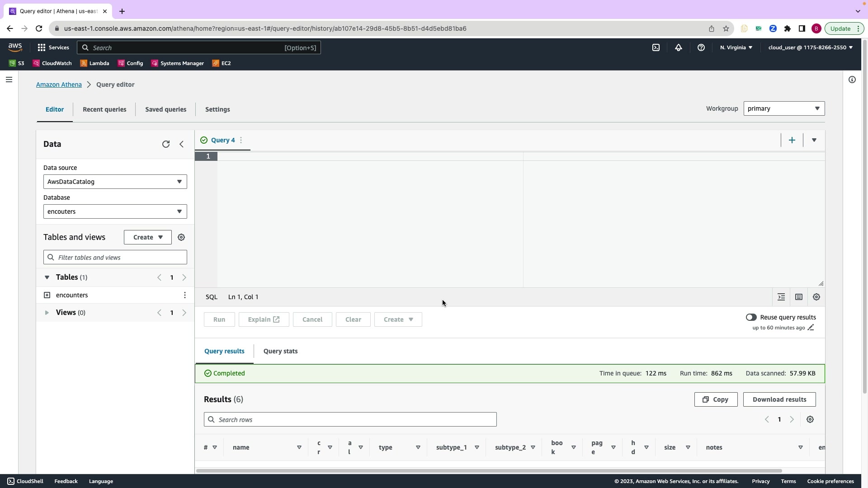Follow the Amazon Athena breadcrumb link
Screen dimensions: 868x488
pyautogui.click(x=59, y=84)
